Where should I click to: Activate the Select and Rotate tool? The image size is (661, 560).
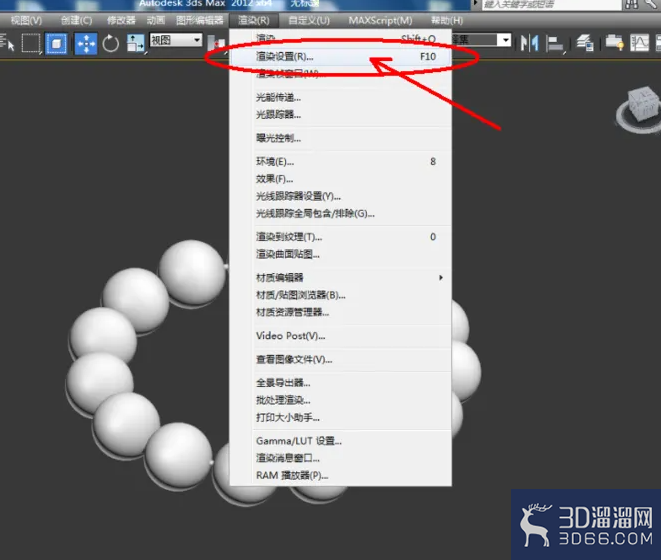pos(110,43)
